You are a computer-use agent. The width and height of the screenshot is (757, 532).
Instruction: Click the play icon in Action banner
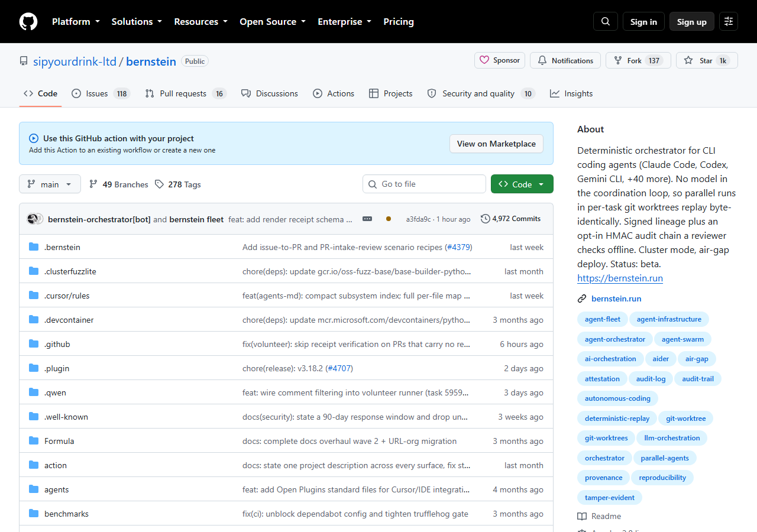[x=34, y=138]
